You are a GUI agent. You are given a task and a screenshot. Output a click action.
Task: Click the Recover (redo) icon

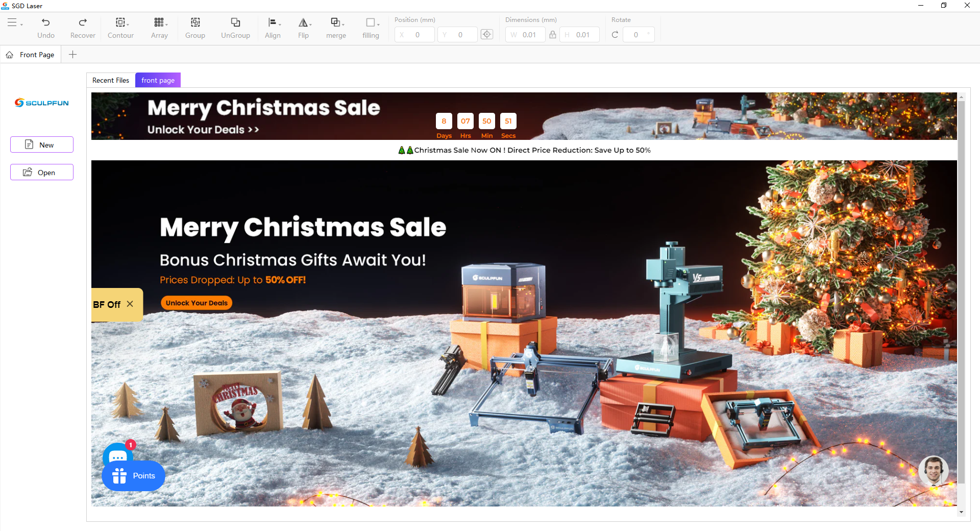click(83, 22)
